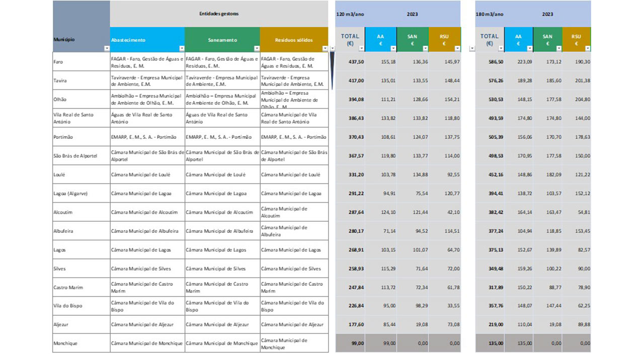Screen dimensions: 644x362
Task: Click the 'Tavira' municipality cell
Action: pos(81,80)
